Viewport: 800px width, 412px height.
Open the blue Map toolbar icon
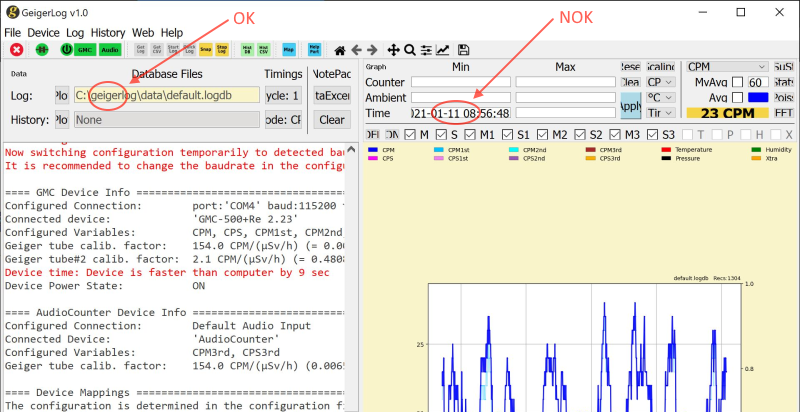click(x=289, y=49)
